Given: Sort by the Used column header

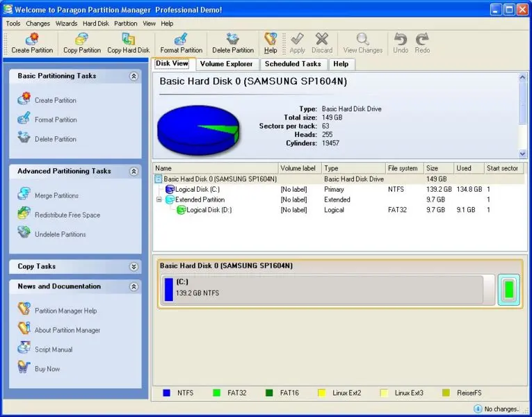Looking at the screenshot, I should (469, 168).
